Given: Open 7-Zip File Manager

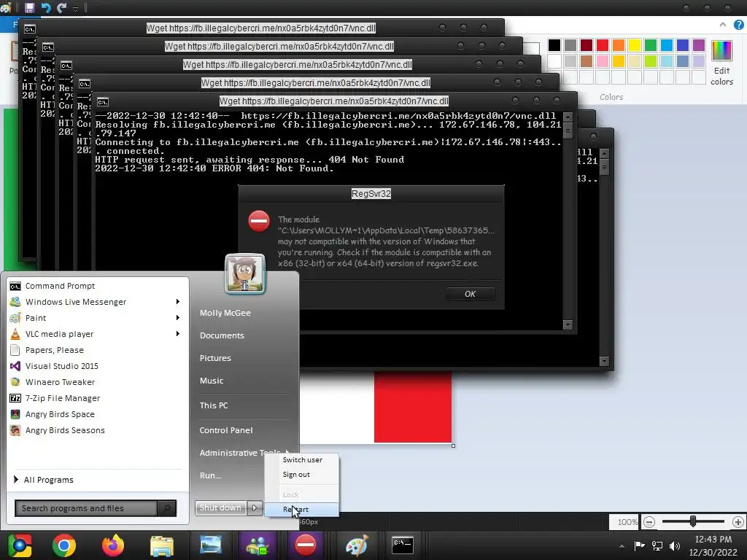Looking at the screenshot, I should [x=98, y=398].
